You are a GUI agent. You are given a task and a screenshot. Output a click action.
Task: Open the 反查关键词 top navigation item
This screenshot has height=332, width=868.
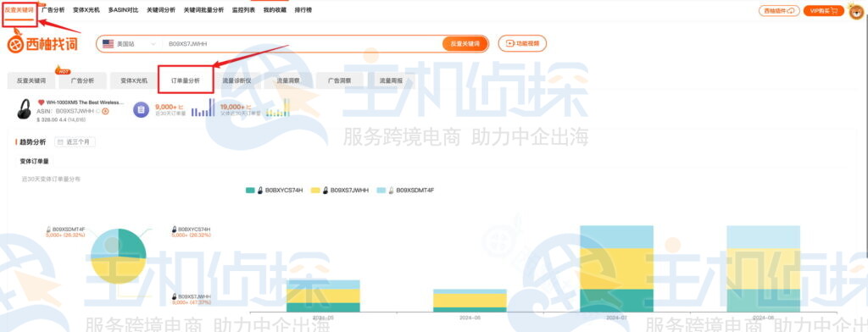tap(19, 10)
